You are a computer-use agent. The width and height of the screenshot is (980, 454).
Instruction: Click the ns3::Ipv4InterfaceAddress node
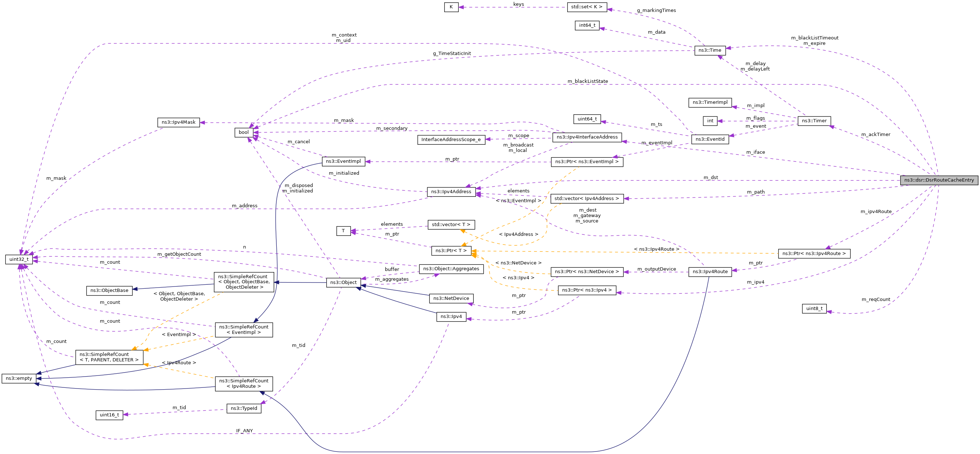(587, 137)
